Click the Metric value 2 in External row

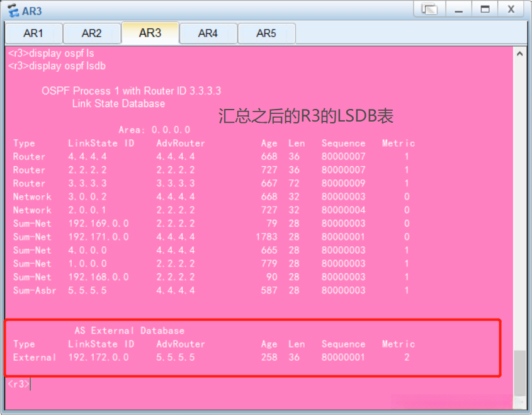coord(407,357)
